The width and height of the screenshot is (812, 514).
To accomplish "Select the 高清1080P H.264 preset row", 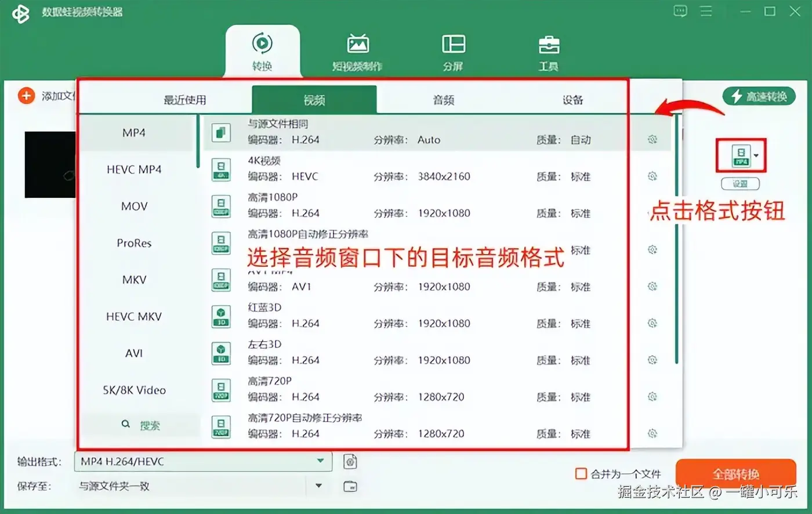I will tap(438, 206).
